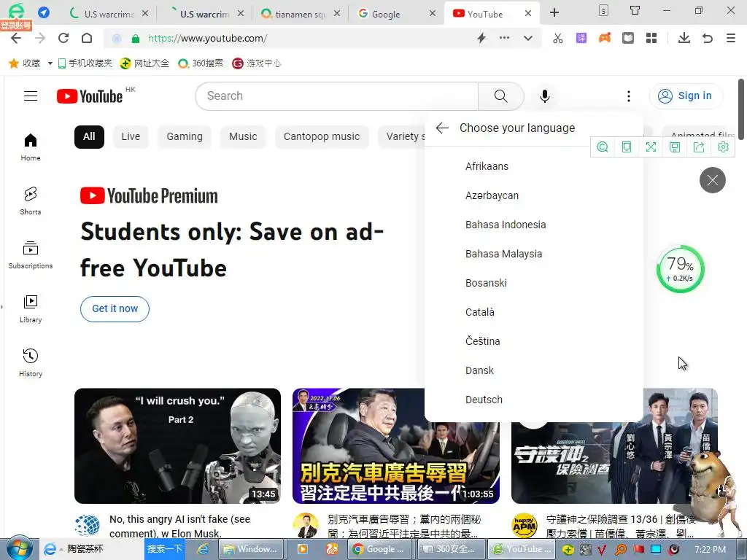This screenshot has height=560, width=747.
Task: Expand the address bar dropdown chevron
Action: click(x=528, y=38)
